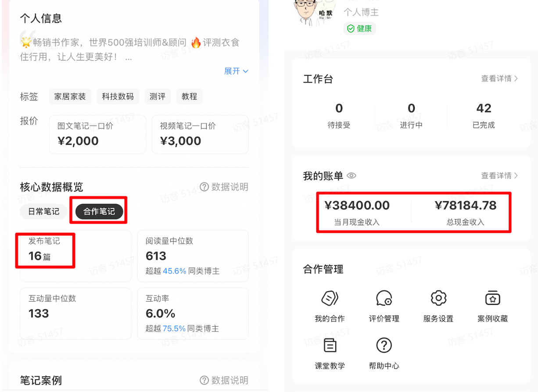Click the green 健康 status badge
Screen dimensions: 538x392
[x=359, y=28]
